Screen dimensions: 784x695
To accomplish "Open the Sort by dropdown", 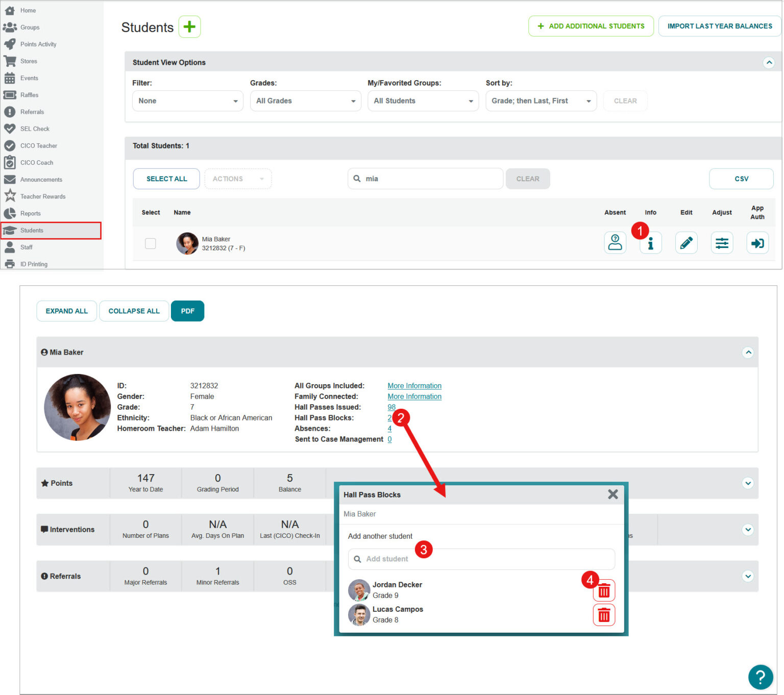I will point(541,101).
